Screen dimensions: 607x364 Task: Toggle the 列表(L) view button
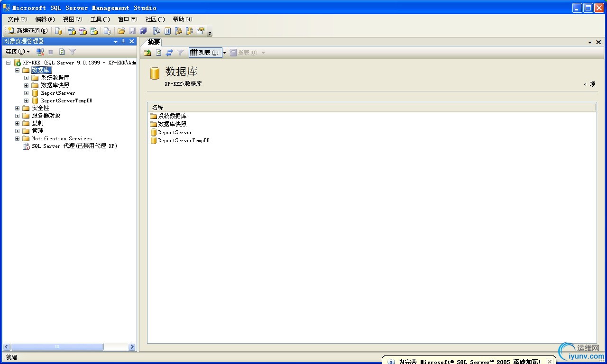click(x=205, y=53)
